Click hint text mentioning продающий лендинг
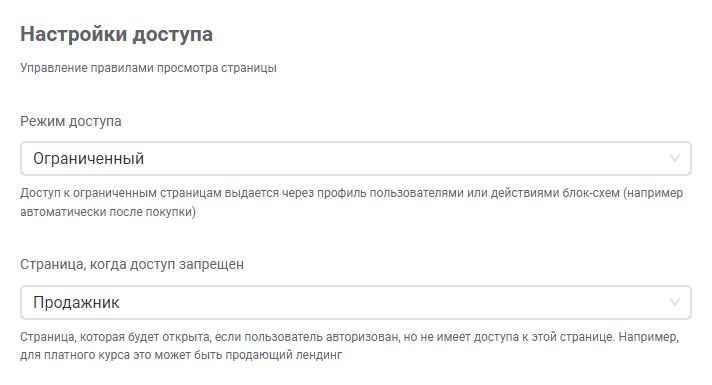The image size is (712, 385). [x=181, y=355]
